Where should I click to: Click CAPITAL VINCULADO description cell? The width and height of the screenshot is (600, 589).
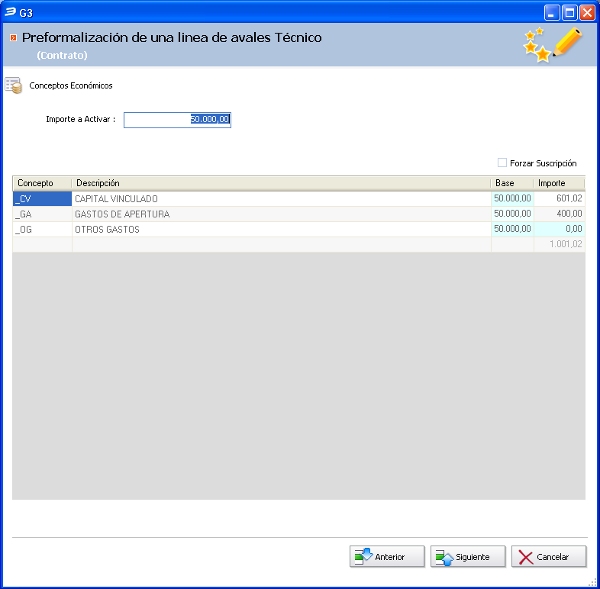pos(281,199)
